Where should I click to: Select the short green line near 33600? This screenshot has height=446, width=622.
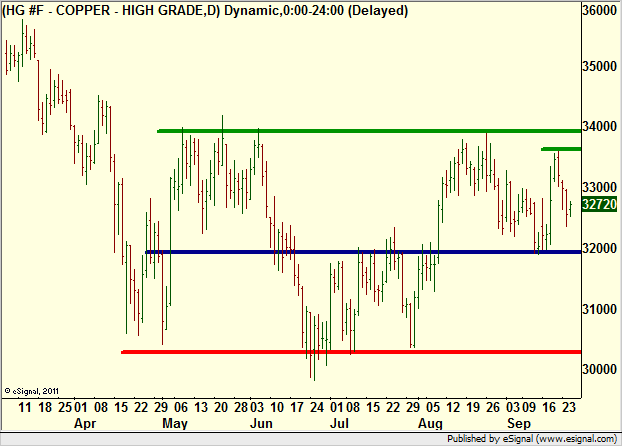coord(561,149)
